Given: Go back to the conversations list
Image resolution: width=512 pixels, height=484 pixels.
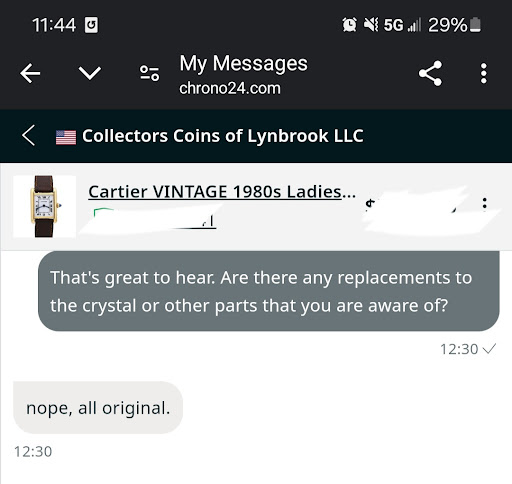Looking at the screenshot, I should click(29, 136).
